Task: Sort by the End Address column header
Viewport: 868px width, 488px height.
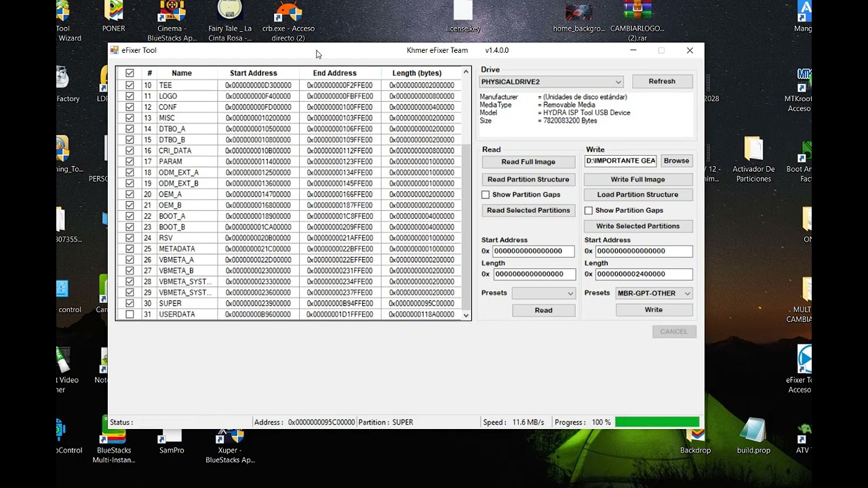Action: 334,73
